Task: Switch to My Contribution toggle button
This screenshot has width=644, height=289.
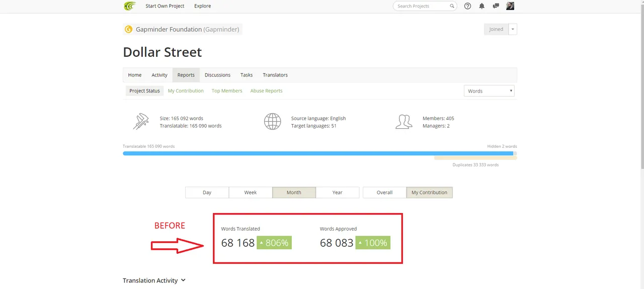Action: pyautogui.click(x=429, y=192)
